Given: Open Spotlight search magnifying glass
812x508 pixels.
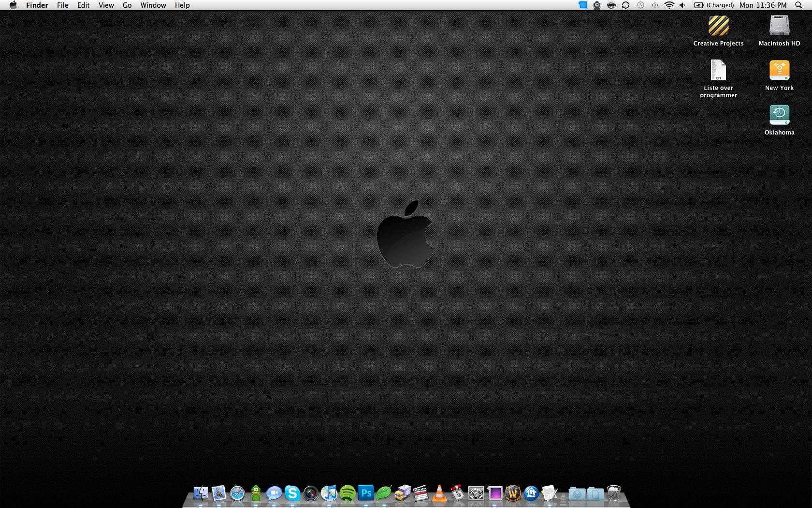Looking at the screenshot, I should point(798,5).
